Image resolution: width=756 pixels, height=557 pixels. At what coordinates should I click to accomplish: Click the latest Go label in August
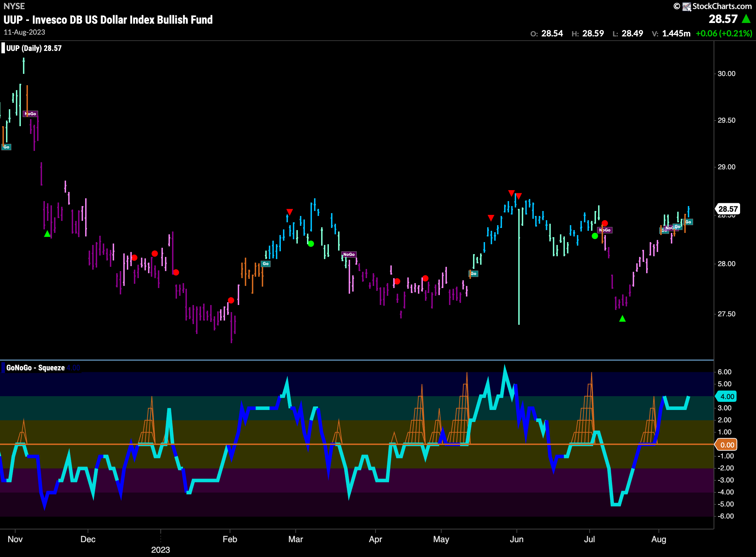point(688,222)
